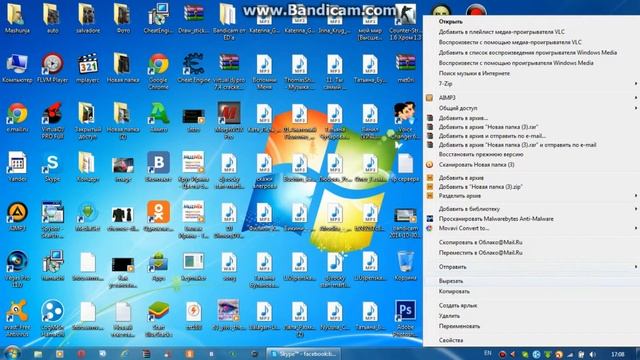
Task: Choose Скопировать в Облако@Mail.Ru
Action: [x=531, y=242]
